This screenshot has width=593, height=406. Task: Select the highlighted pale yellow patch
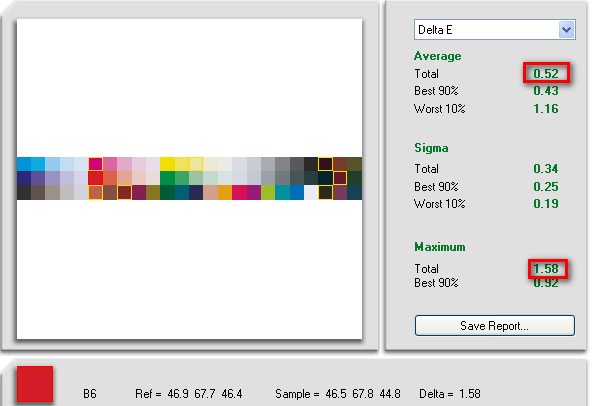tap(196, 164)
